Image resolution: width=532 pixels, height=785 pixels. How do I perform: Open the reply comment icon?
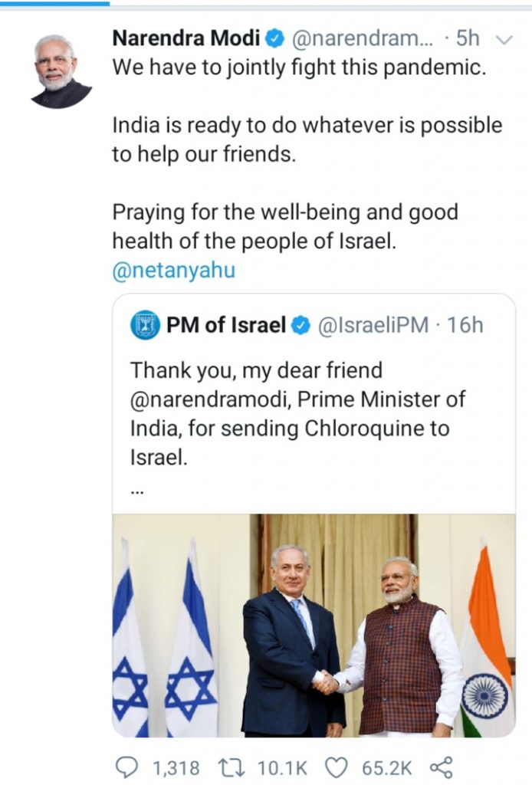click(x=126, y=767)
